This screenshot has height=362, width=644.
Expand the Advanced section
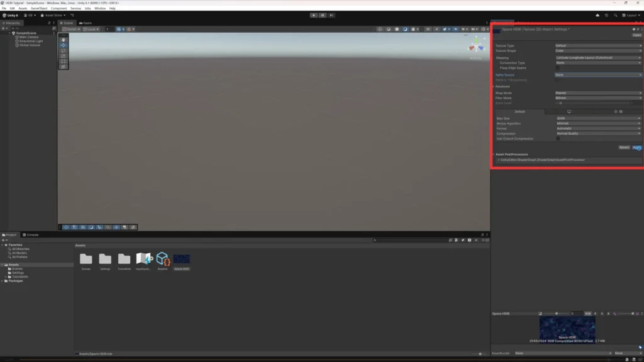pos(501,87)
